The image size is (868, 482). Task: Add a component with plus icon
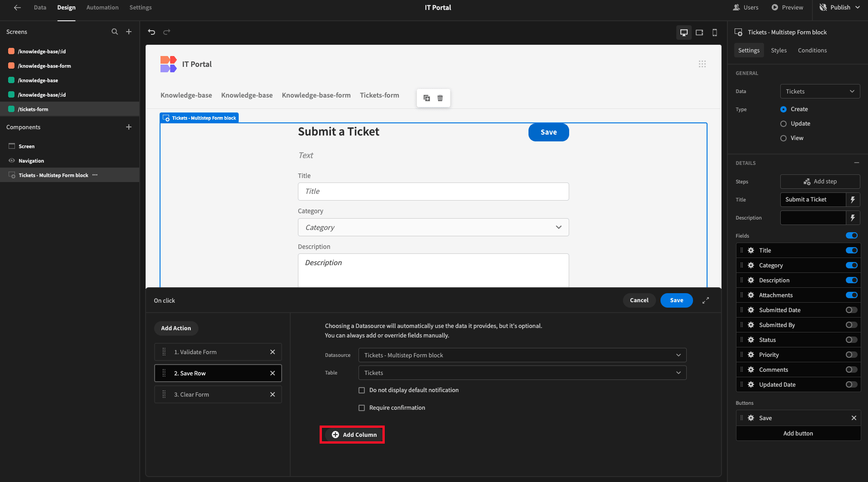pyautogui.click(x=129, y=127)
